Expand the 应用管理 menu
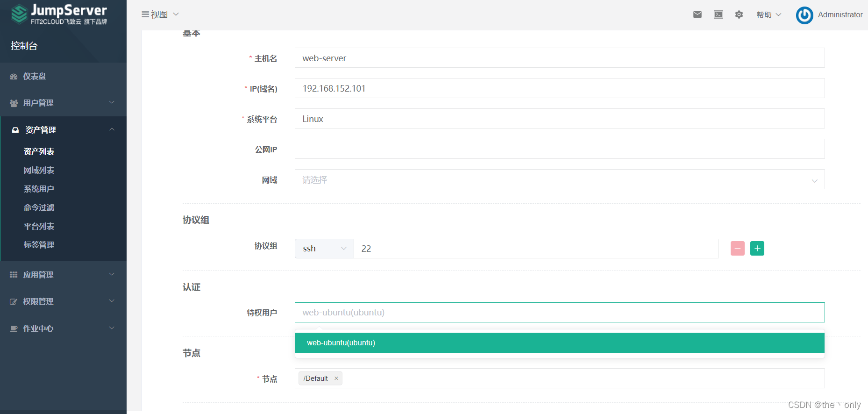The height and width of the screenshot is (414, 868). pyautogui.click(x=63, y=274)
